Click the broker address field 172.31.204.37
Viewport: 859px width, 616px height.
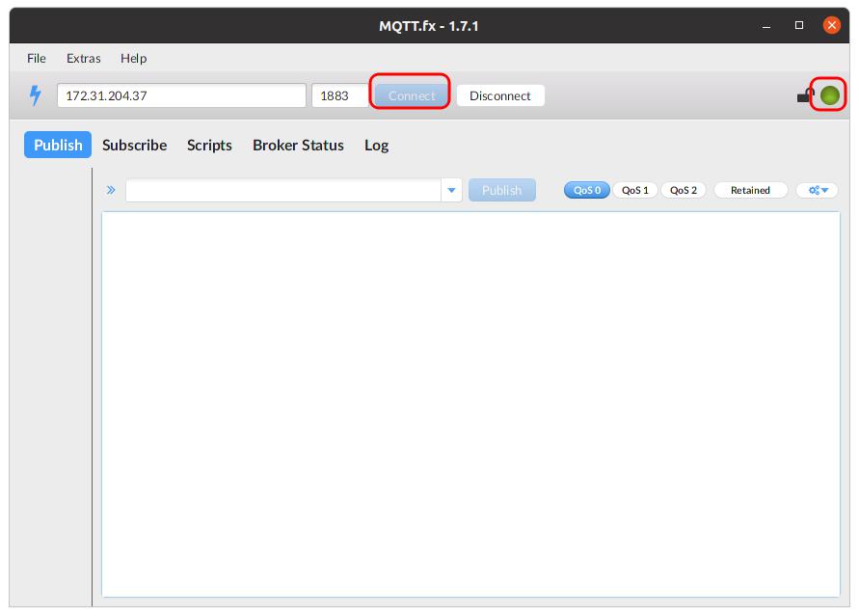181,95
